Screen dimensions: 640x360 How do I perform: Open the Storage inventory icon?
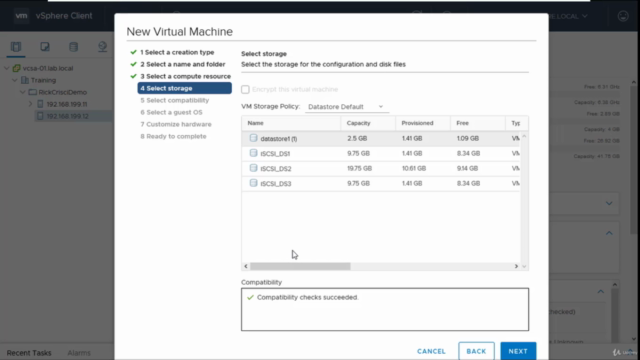click(x=73, y=47)
